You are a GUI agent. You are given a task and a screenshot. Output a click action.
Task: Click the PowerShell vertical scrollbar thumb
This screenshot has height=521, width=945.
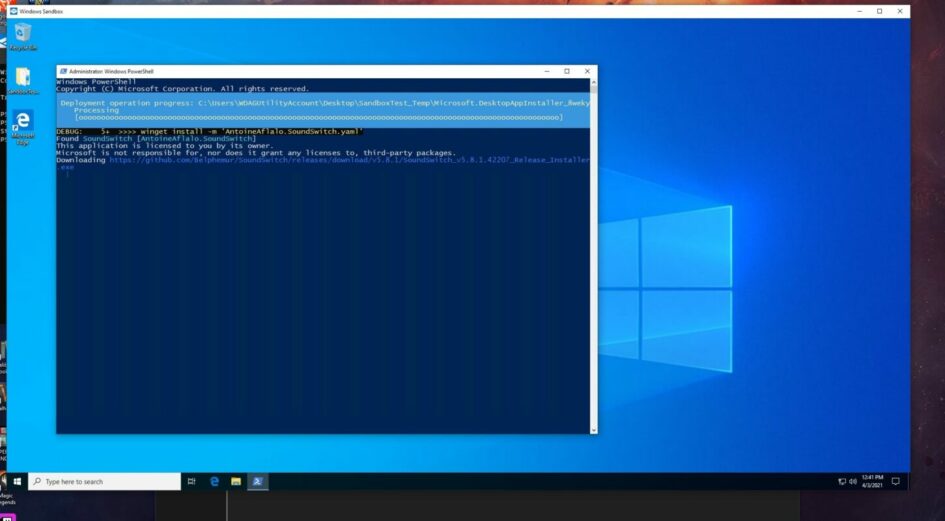[x=594, y=89]
